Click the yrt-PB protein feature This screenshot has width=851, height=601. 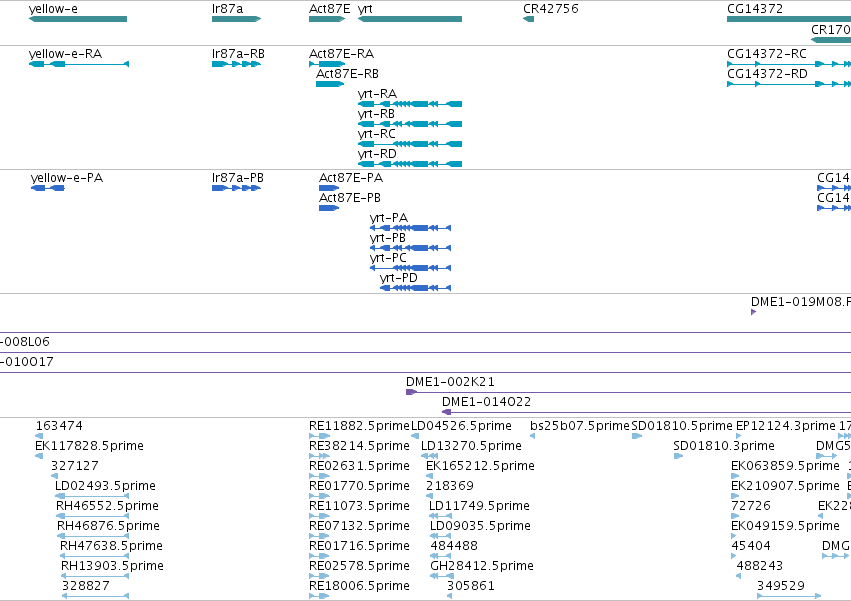[x=410, y=248]
